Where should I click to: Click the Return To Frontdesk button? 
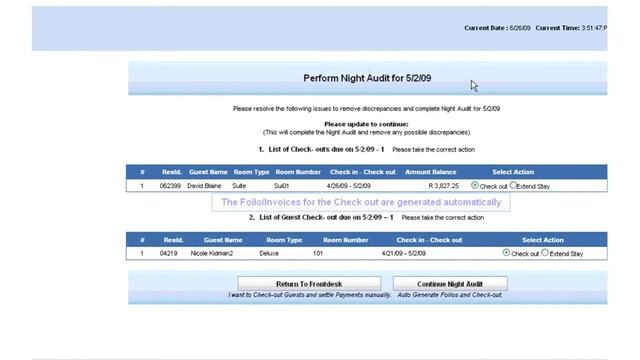[x=309, y=284]
